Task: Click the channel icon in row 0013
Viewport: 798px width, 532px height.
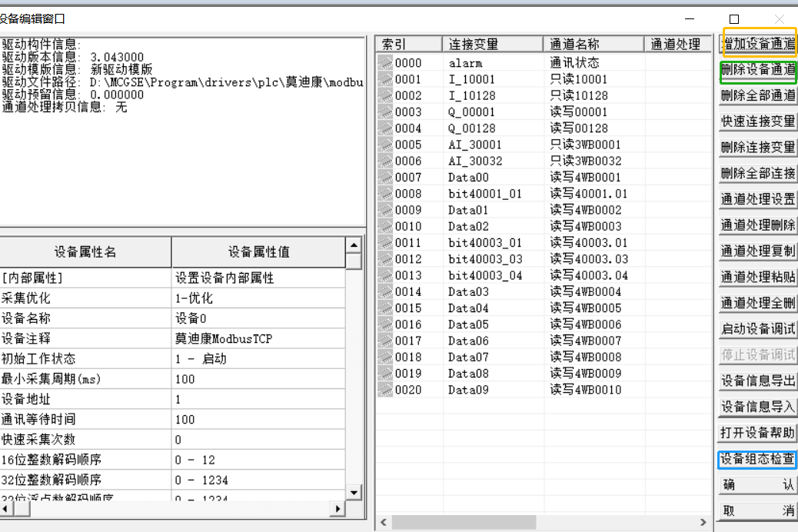Action: 384,275
